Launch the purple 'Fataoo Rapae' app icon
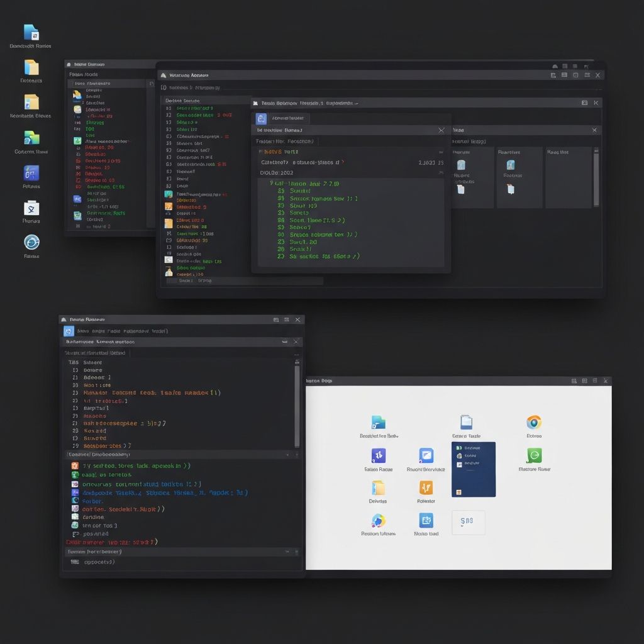 pos(378,455)
